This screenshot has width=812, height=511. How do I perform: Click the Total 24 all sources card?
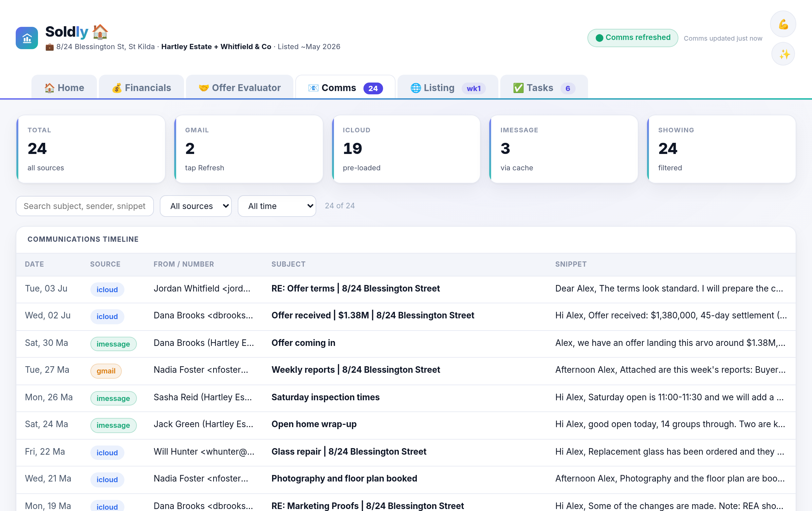[91, 149]
